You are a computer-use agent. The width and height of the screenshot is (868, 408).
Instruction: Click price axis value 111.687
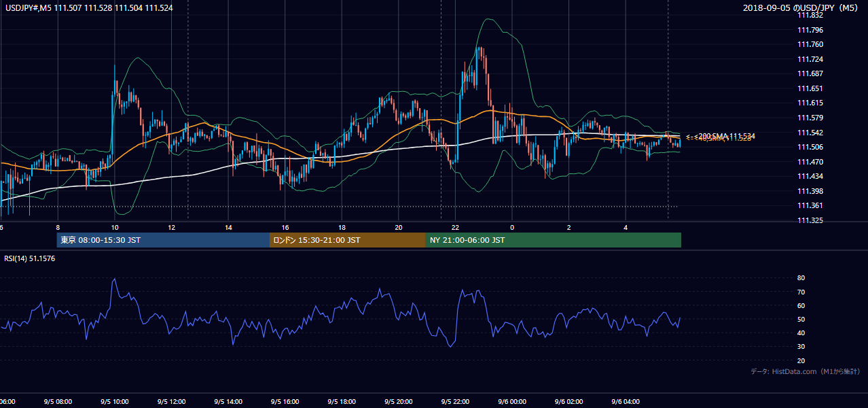pos(810,74)
